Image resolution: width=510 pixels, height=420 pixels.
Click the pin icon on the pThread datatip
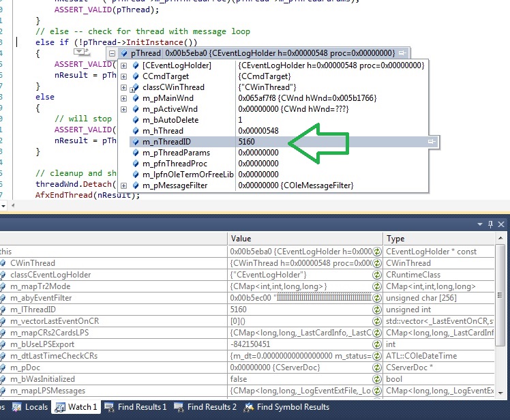404,53
